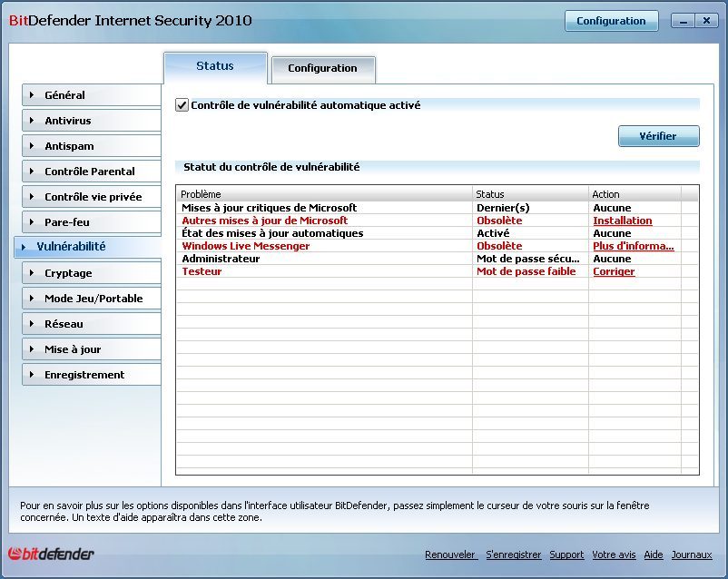Click the bitdefender logo at bottom left

(x=51, y=554)
